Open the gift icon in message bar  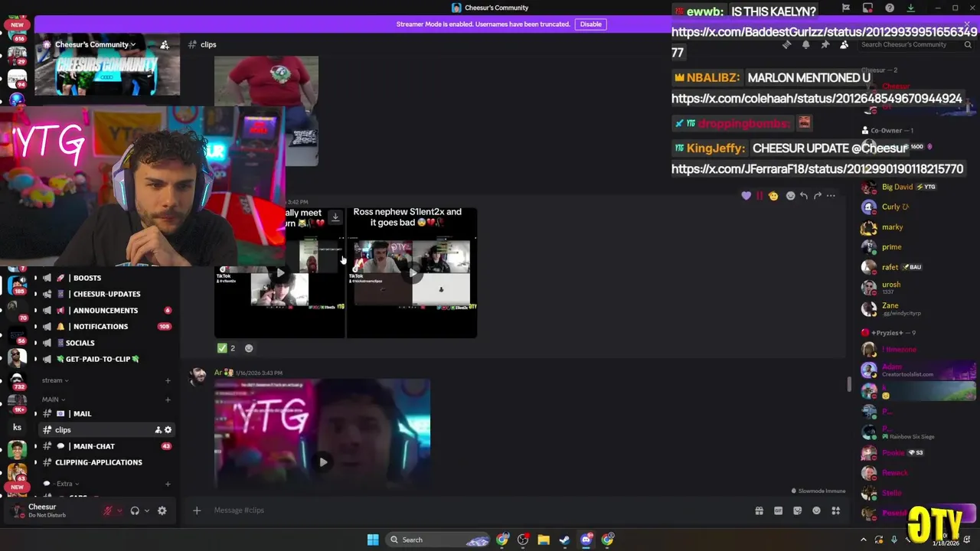pos(759,510)
